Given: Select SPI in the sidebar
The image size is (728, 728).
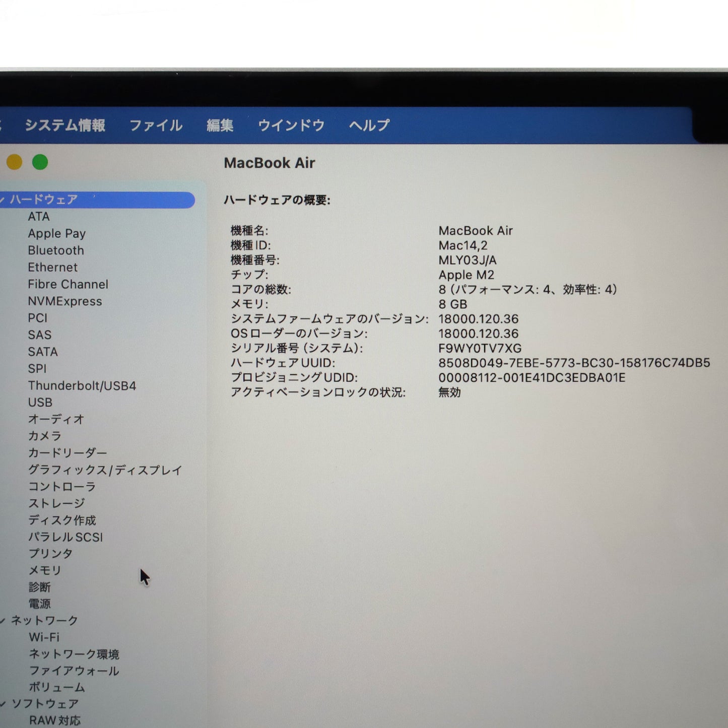Looking at the screenshot, I should coord(37,369).
